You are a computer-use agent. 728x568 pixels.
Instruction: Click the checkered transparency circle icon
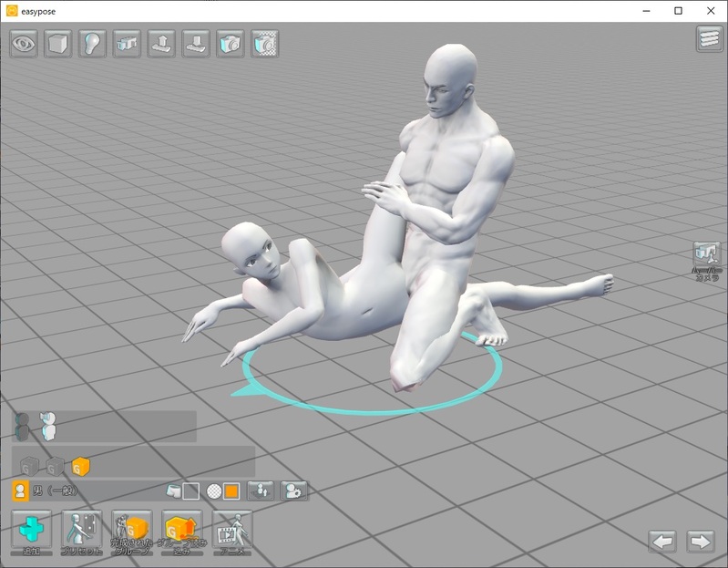(x=213, y=491)
